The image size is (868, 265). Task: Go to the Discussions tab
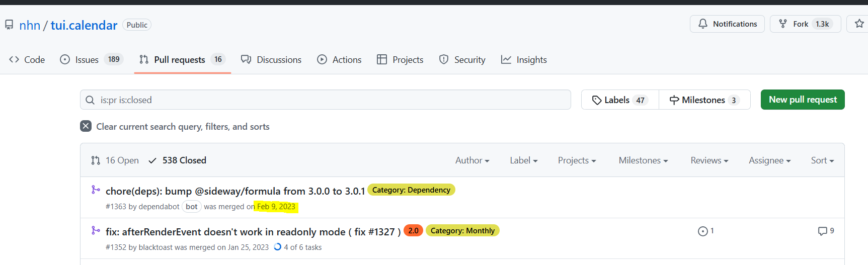point(271,59)
